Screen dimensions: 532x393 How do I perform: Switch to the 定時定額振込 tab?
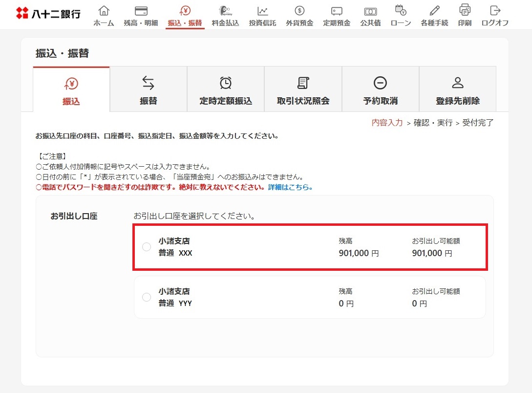point(226,89)
